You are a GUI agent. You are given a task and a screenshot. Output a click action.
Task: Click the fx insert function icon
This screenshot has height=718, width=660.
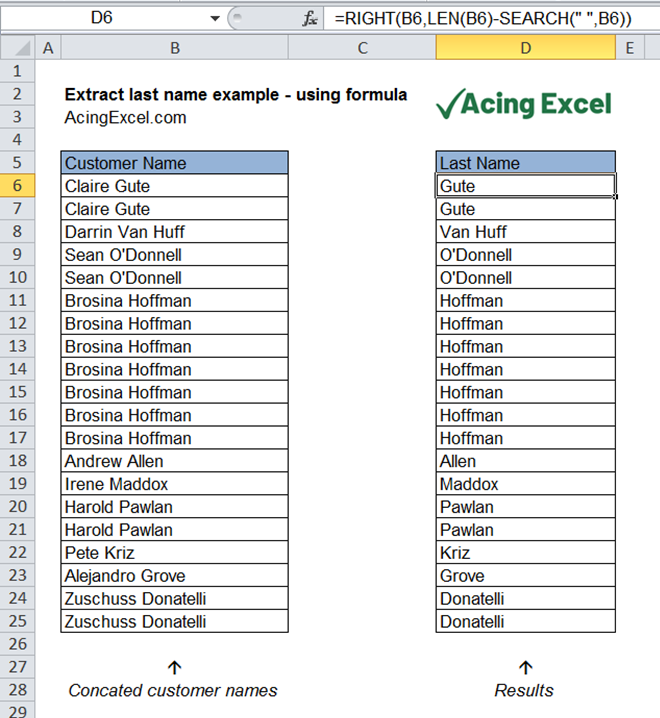[x=310, y=18]
